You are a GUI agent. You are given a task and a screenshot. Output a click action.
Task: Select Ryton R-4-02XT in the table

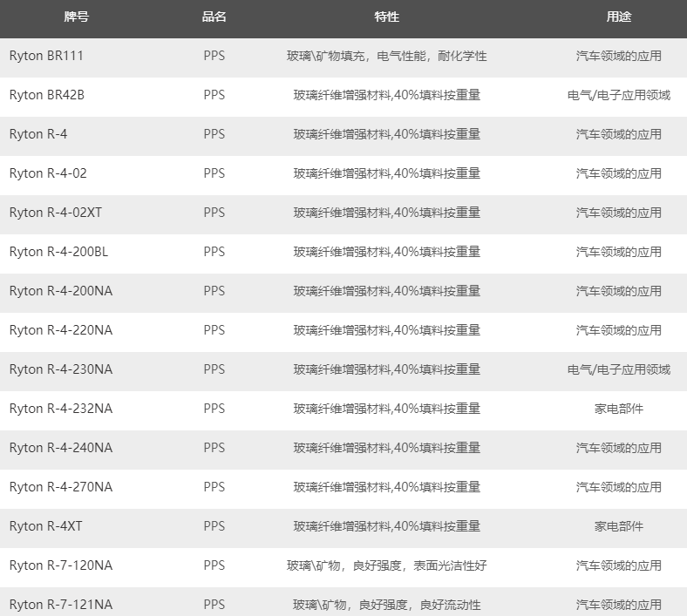(55, 213)
